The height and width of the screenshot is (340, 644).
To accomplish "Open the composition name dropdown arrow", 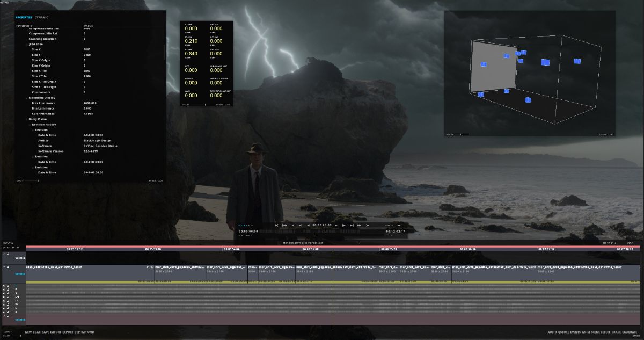I will pos(359,243).
